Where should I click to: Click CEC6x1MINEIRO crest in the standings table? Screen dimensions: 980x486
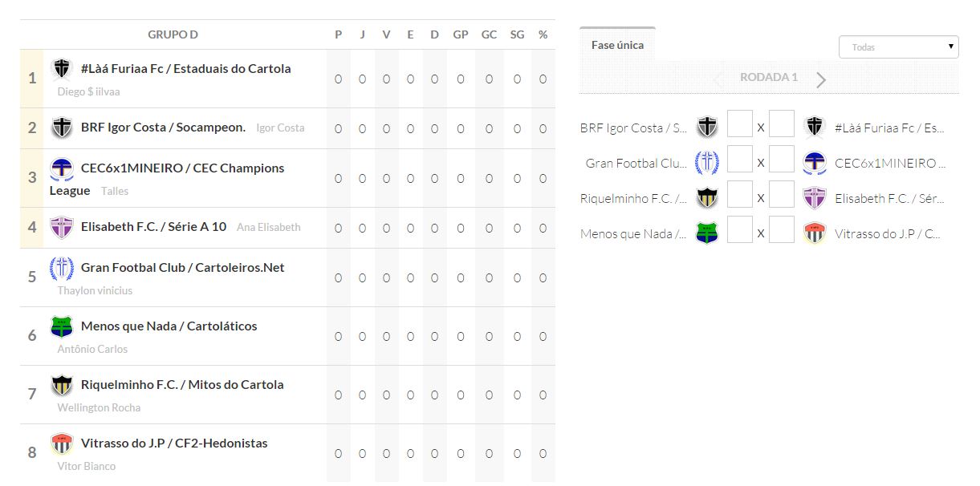(62, 168)
